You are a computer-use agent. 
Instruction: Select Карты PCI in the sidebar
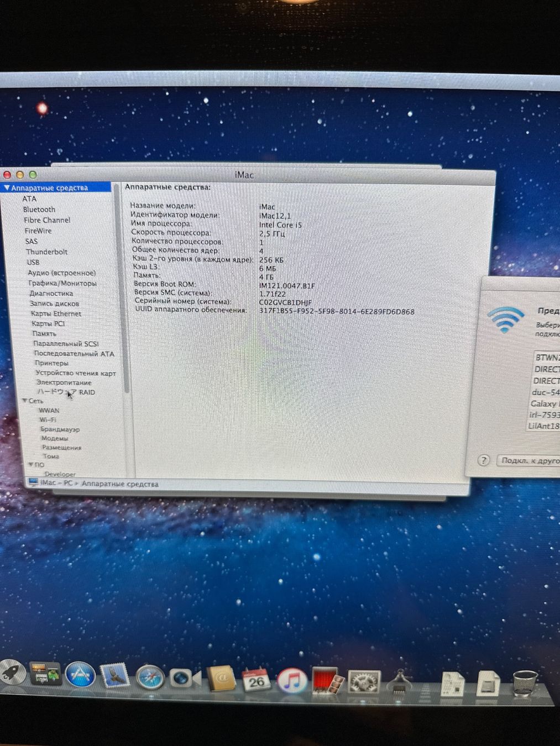pos(48,323)
